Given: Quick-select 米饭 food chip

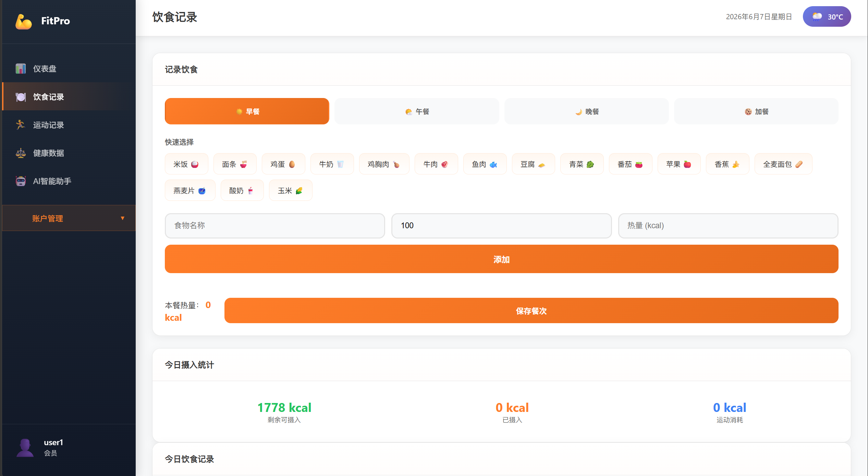Looking at the screenshot, I should [x=186, y=164].
